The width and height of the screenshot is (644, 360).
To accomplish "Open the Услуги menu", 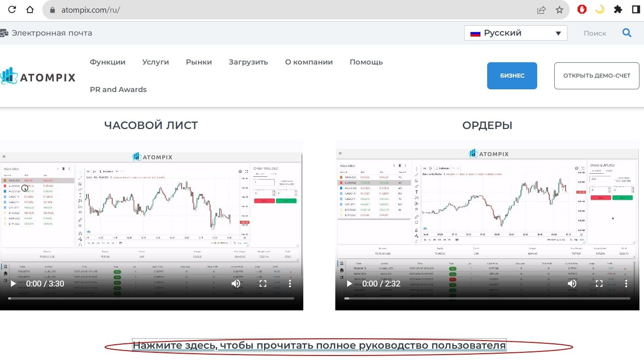I will tap(155, 62).
